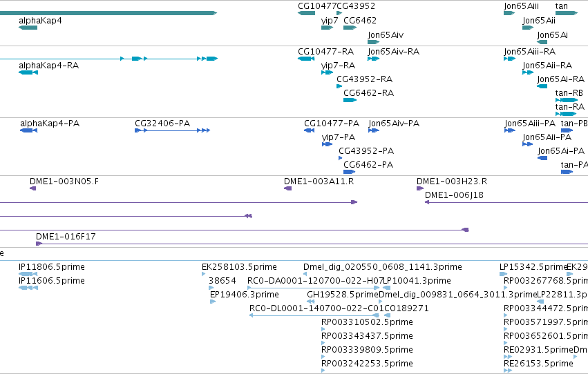
Task: Click the Jon65Aiii-RA transcript label
Action: pos(530,52)
